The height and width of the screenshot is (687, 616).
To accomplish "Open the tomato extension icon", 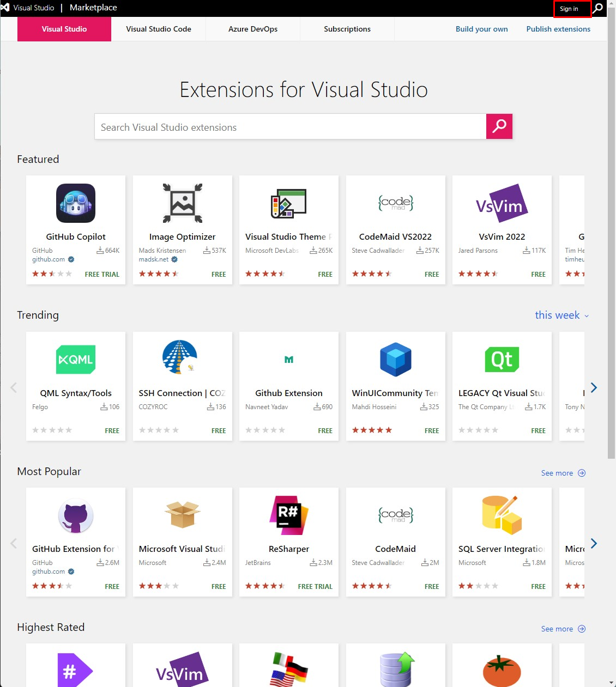I will click(x=502, y=671).
